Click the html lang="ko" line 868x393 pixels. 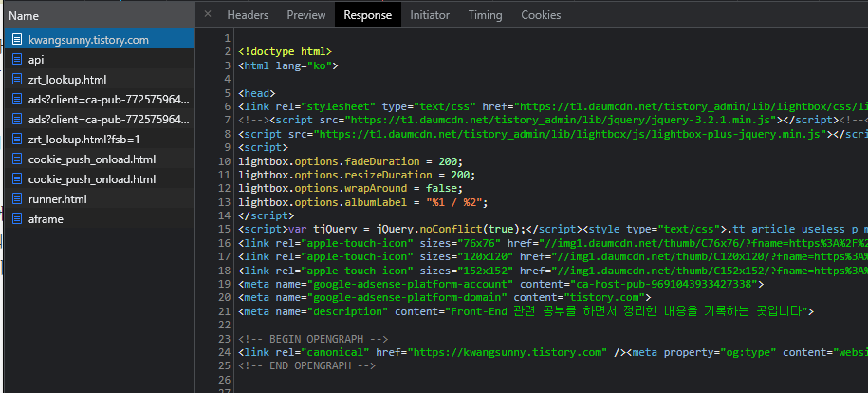287,65
